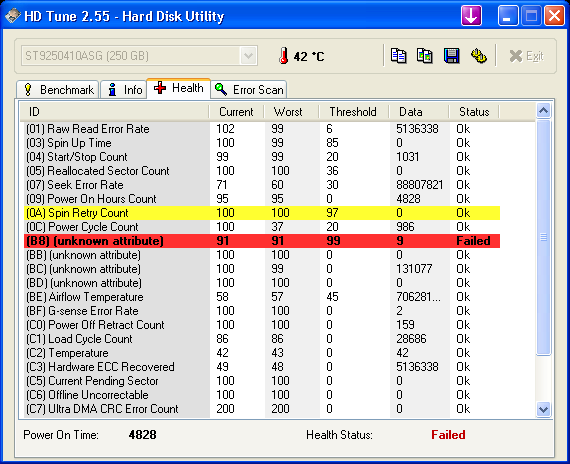Click the Failed status in the B8 row

click(473, 241)
